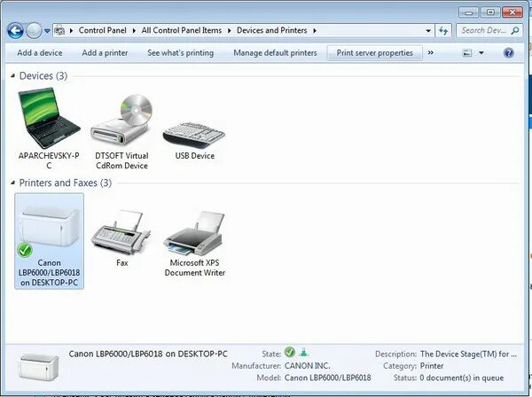Click 'The Device Stage(TM) for ...' description

point(468,354)
